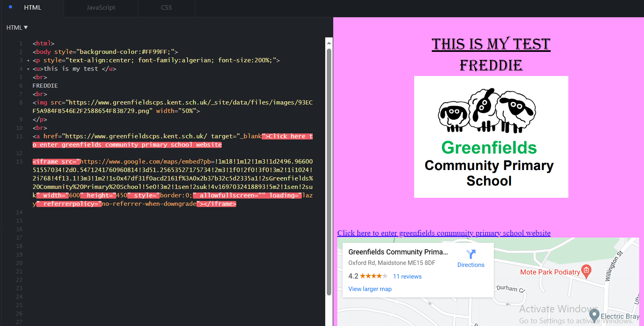
Task: Open the Greenfields community primary school website link
Action: pyautogui.click(x=444, y=233)
